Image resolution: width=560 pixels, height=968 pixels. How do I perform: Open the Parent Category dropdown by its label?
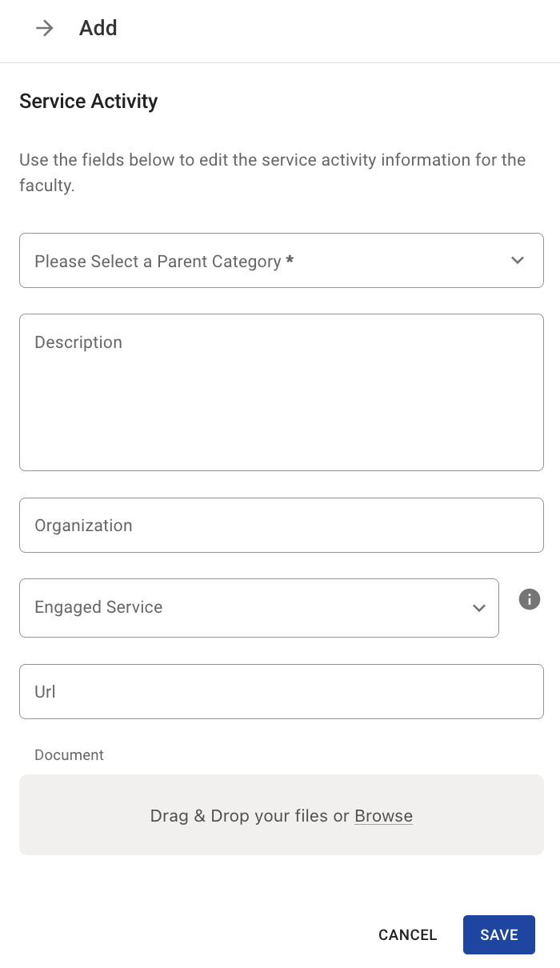158,262
